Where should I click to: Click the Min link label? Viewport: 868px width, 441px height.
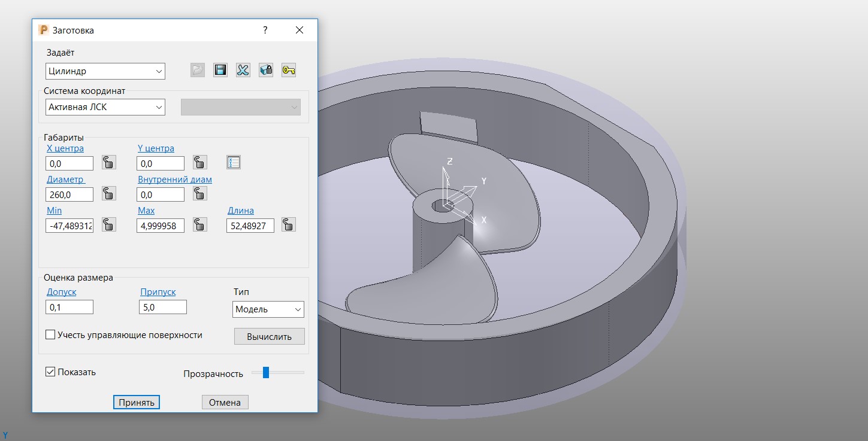54,211
